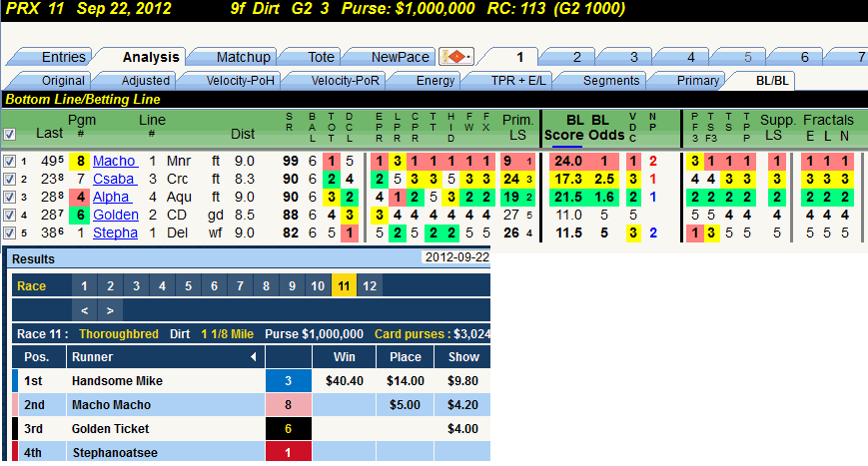Open the Alpha horse link
This screenshot has width=868, height=466.
tap(111, 197)
